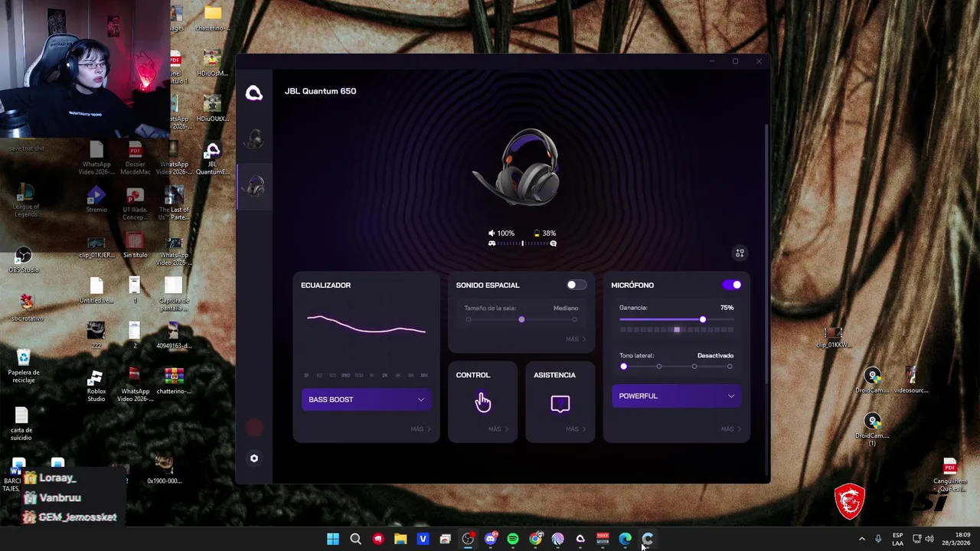
Task: Click the game/chat balance slider
Action: click(522, 243)
